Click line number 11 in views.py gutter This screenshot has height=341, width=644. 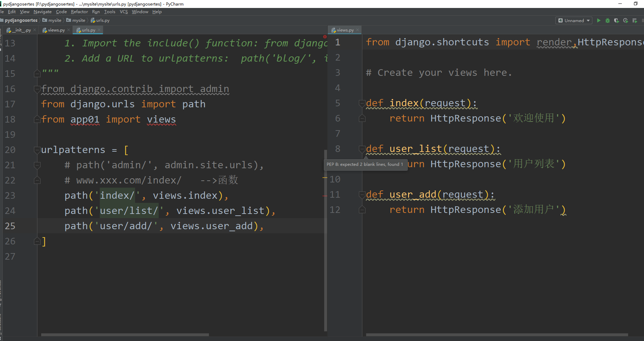(335, 195)
